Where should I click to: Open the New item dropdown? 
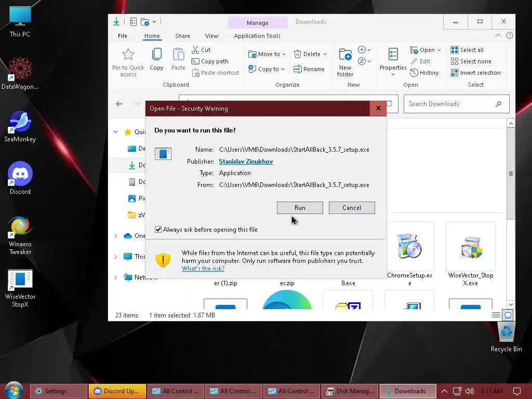(364, 50)
